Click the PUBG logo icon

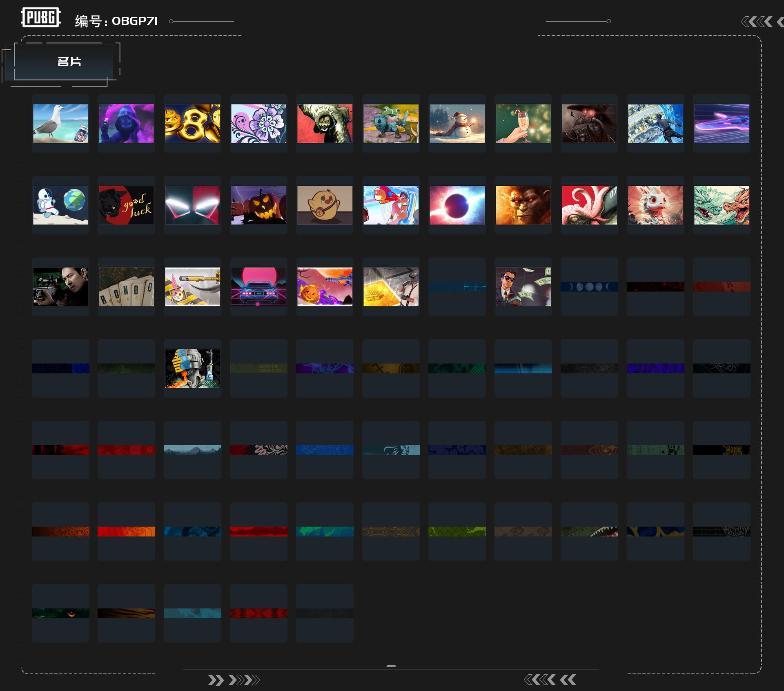coord(41,18)
